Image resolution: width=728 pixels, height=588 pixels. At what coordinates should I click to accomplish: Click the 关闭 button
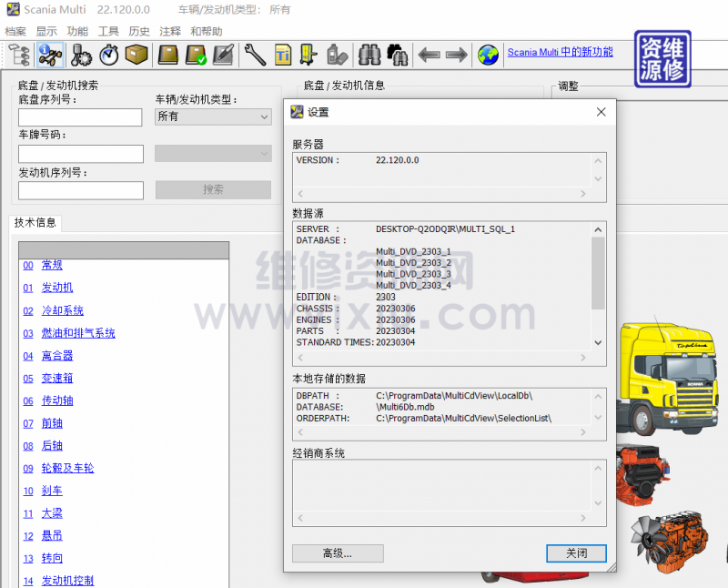click(576, 553)
